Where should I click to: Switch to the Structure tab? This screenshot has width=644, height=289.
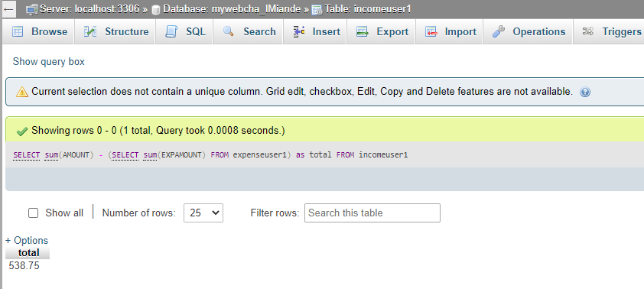pos(116,31)
